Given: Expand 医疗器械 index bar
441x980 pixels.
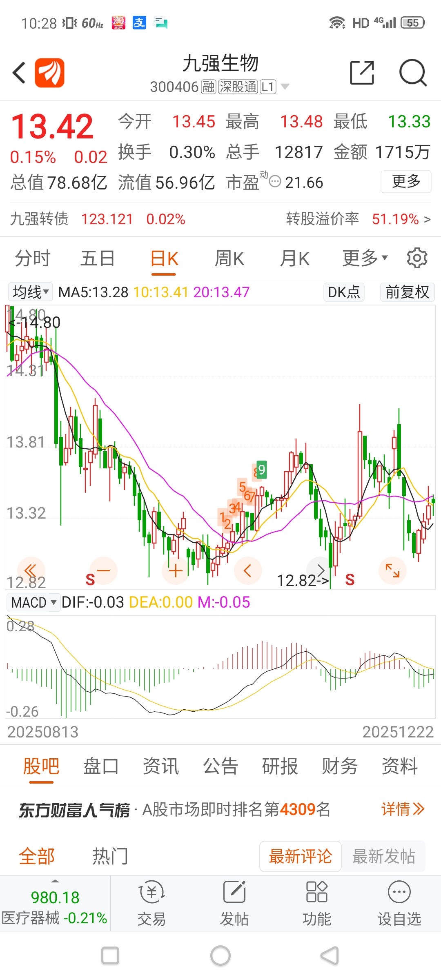Looking at the screenshot, I should coord(55,903).
